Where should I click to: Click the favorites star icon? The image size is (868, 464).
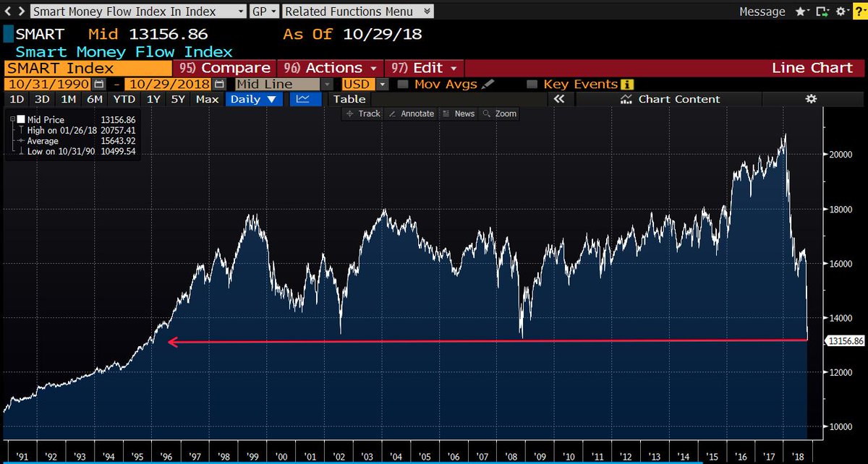(801, 12)
